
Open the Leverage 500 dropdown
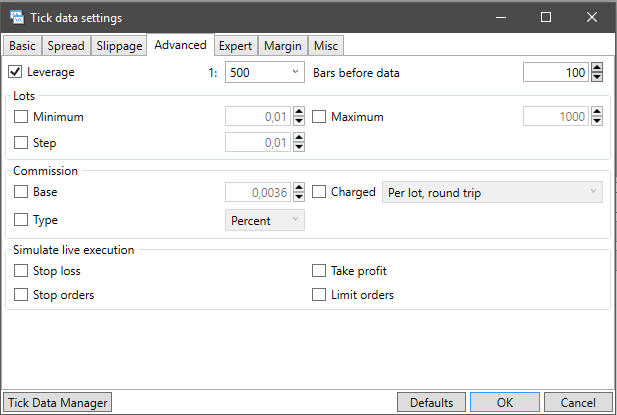tap(265, 72)
